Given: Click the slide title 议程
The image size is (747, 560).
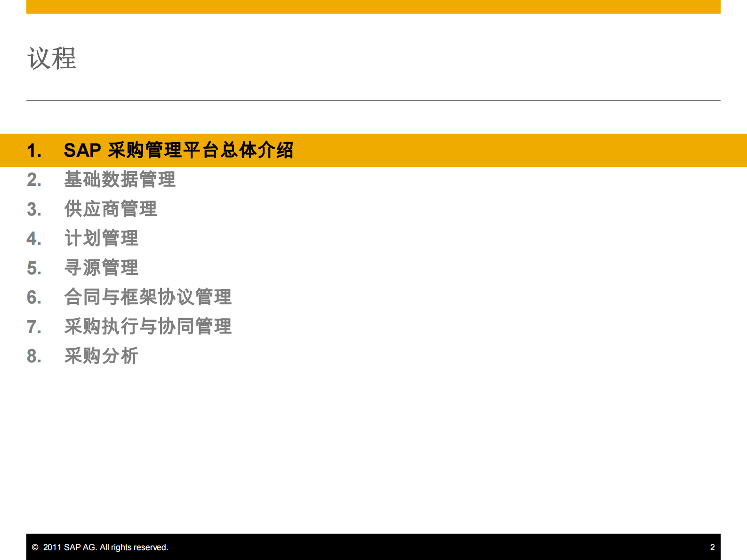Looking at the screenshot, I should [x=52, y=59].
